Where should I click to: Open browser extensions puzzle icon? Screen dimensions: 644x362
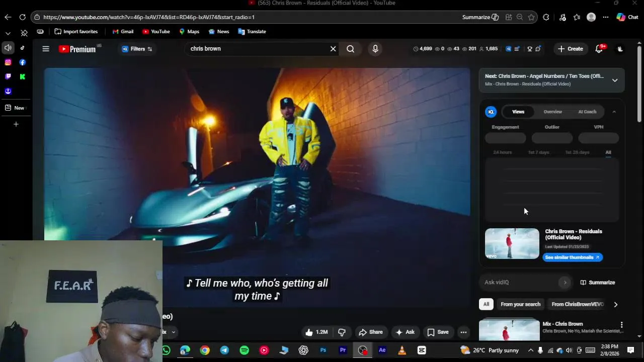click(546, 17)
